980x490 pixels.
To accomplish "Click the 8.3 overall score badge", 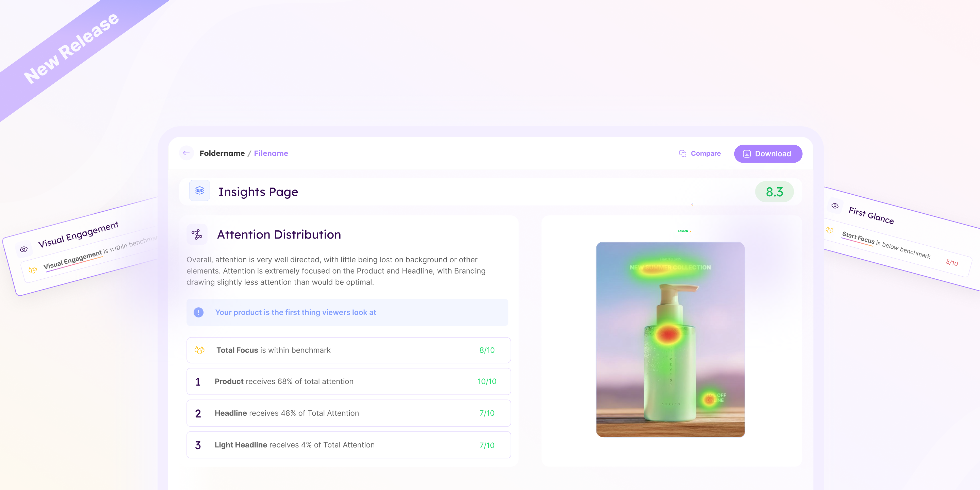I will (774, 192).
